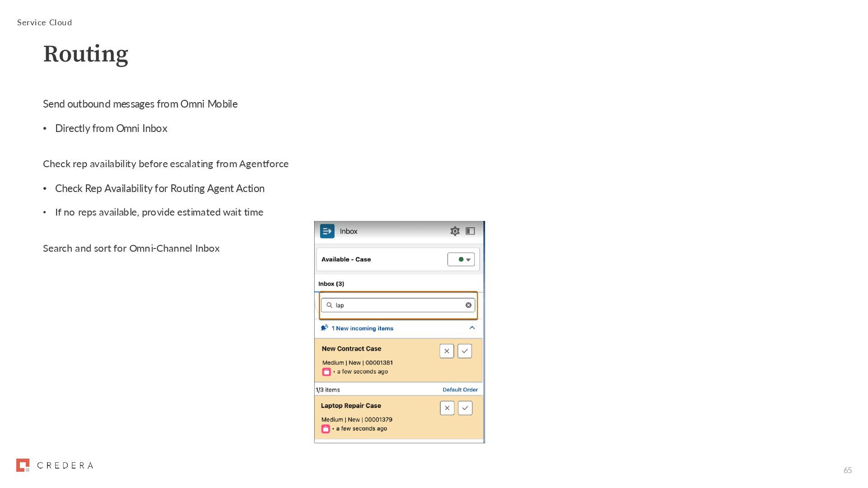Accept the Laptop Repair Case
The image size is (868, 488).
(x=465, y=408)
